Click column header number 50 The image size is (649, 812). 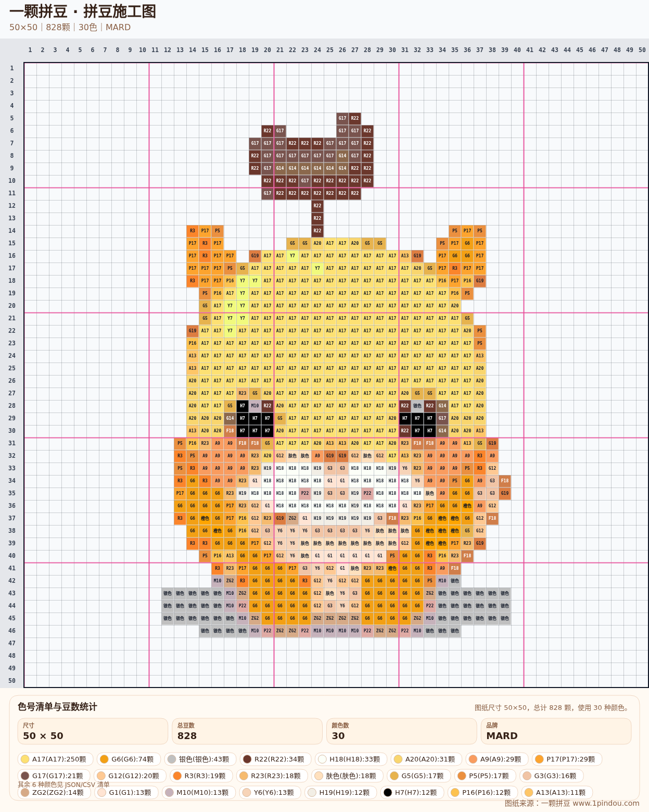[642, 50]
